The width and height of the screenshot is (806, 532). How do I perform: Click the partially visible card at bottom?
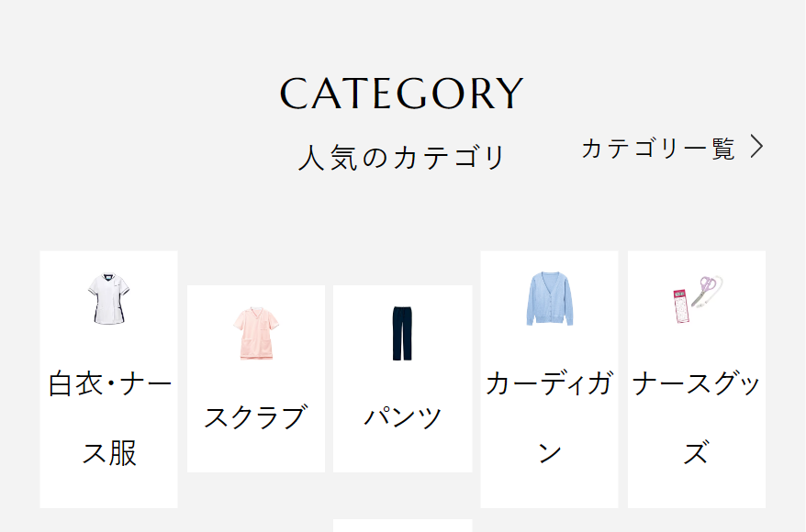[x=402, y=526]
